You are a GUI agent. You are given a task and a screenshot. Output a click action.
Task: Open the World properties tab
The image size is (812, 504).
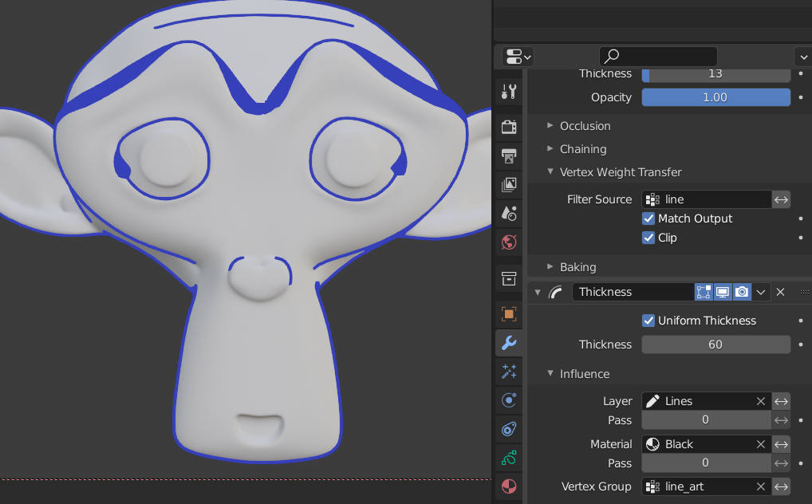tap(509, 242)
